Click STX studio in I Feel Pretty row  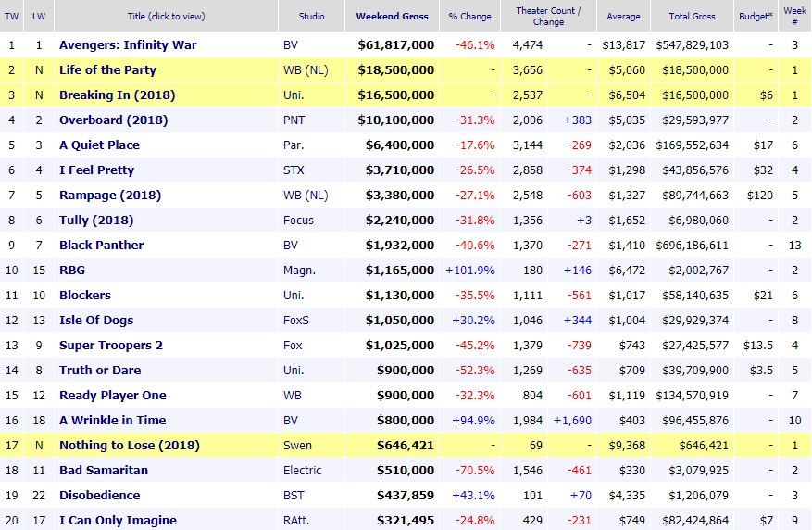pos(294,170)
